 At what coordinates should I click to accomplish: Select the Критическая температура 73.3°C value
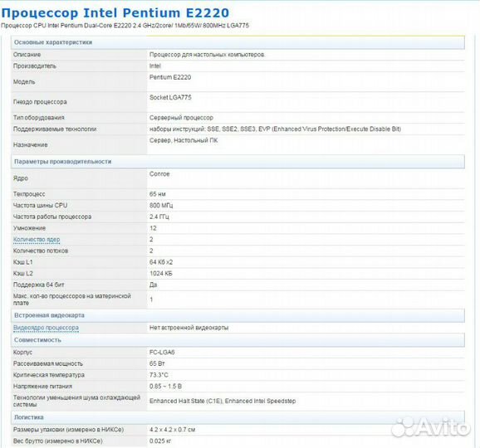click(159, 375)
